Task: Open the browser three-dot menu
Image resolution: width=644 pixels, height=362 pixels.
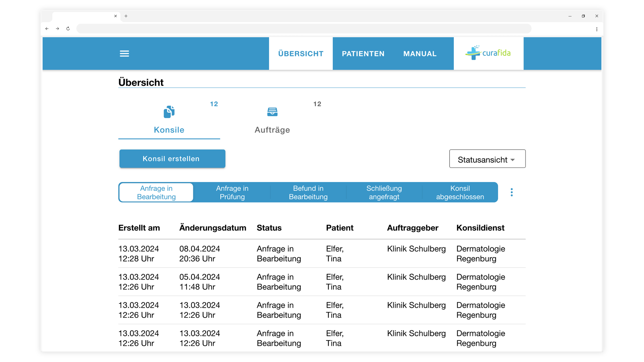Action: tap(597, 29)
